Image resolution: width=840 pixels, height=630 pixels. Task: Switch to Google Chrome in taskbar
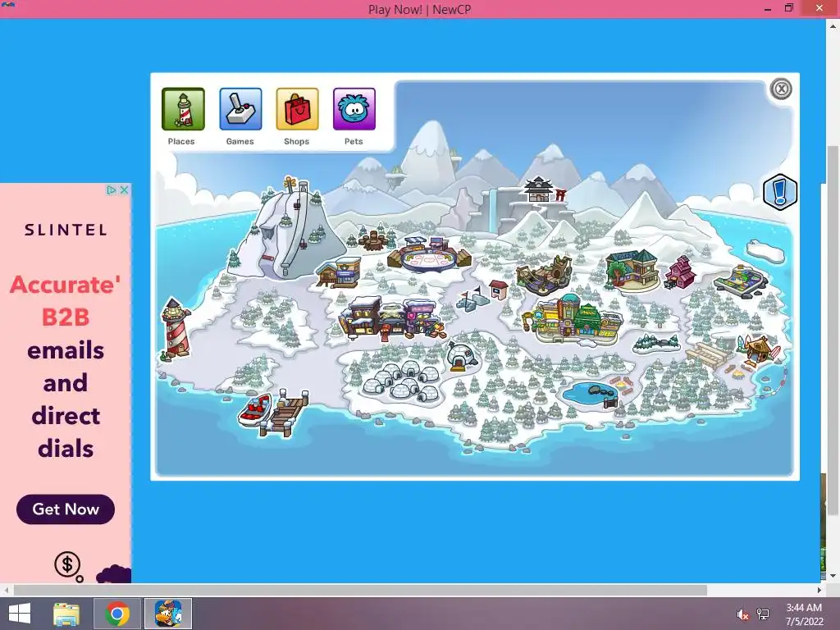pos(117,614)
